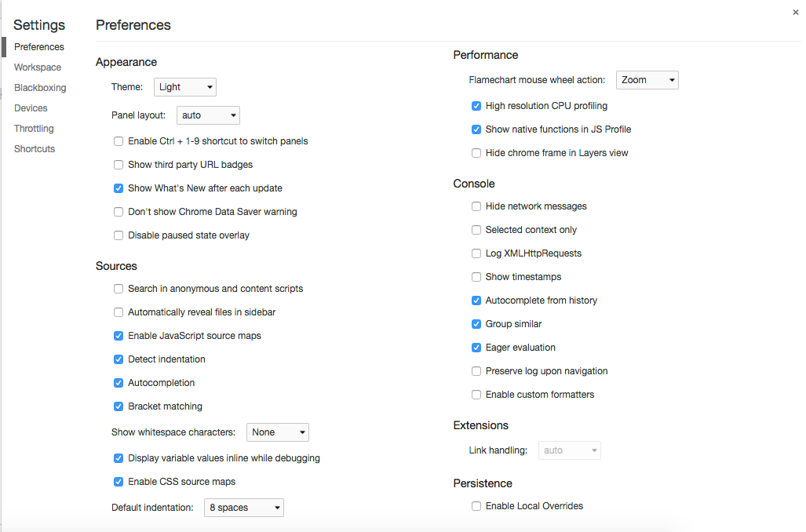Open the Blackboxing settings tab
Image resolution: width=806 pixels, height=532 pixels.
tap(40, 88)
